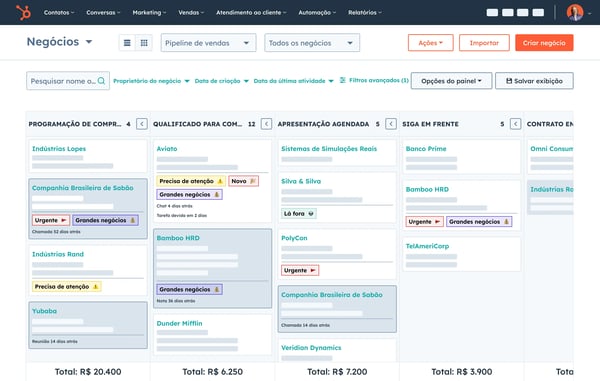Open the Indústrias Rand deal
This screenshot has width=600, height=381.
pyautogui.click(x=58, y=254)
